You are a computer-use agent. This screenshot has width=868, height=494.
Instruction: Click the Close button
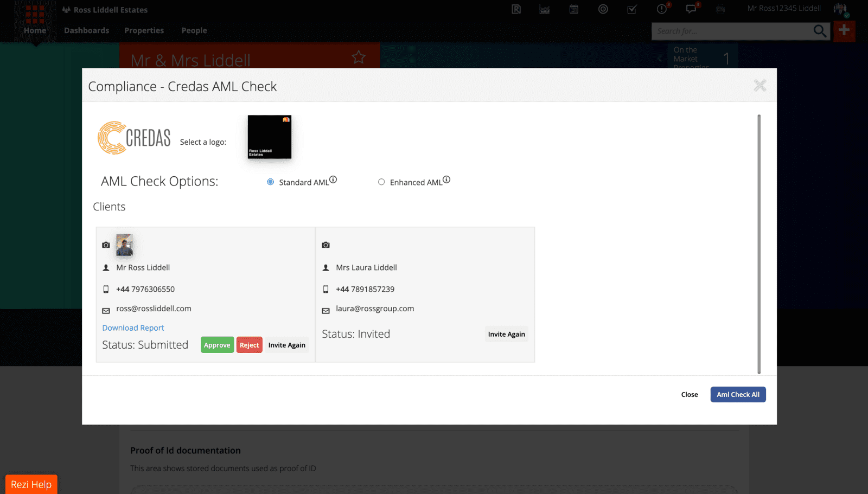coord(690,394)
